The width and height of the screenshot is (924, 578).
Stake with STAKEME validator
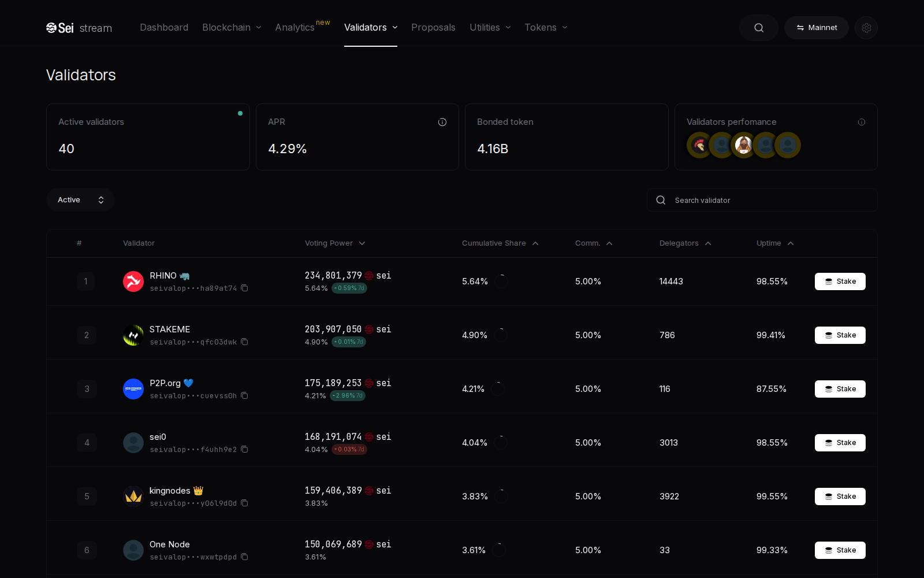[840, 335]
